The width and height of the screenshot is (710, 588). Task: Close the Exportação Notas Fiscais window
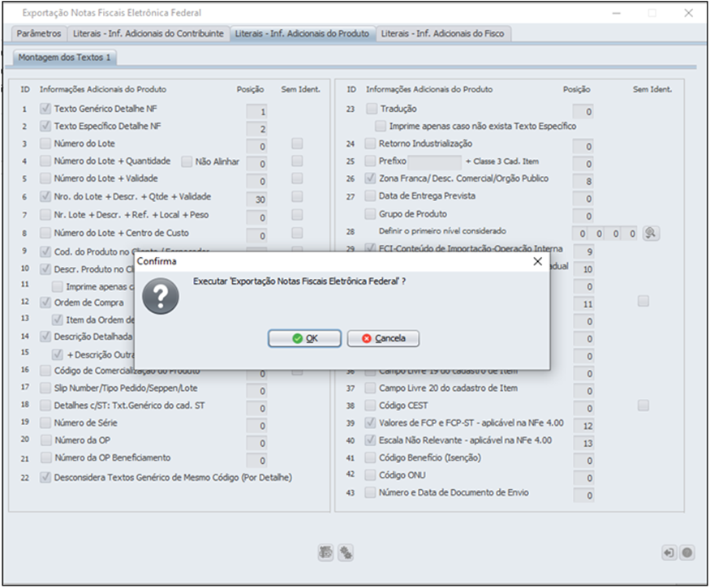pos(688,13)
